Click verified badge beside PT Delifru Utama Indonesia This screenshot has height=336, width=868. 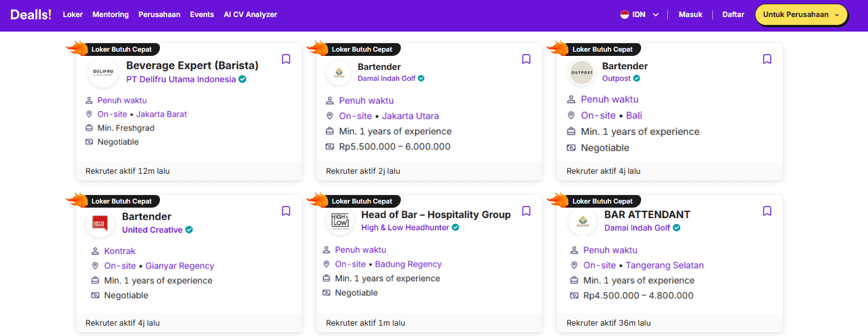pos(243,80)
